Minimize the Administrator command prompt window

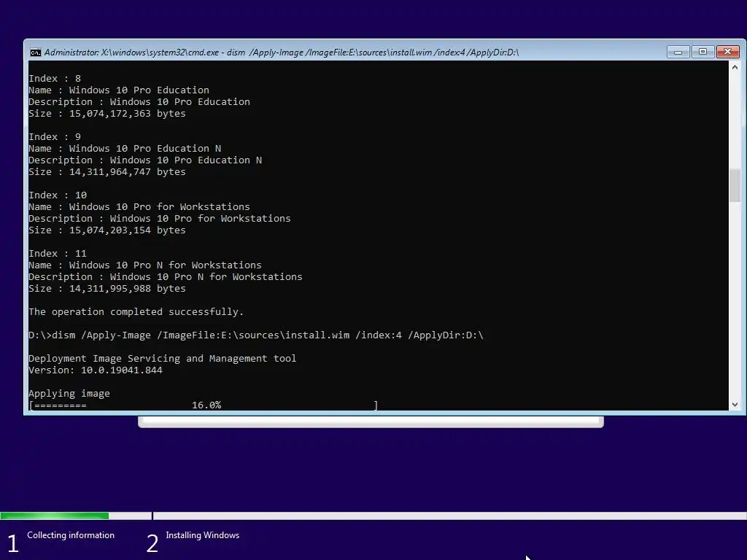[678, 52]
